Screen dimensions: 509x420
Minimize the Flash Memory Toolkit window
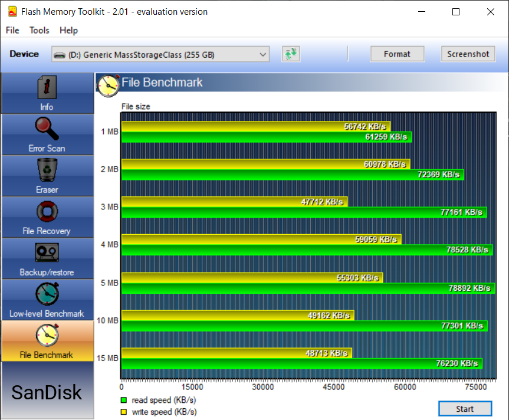pos(422,12)
